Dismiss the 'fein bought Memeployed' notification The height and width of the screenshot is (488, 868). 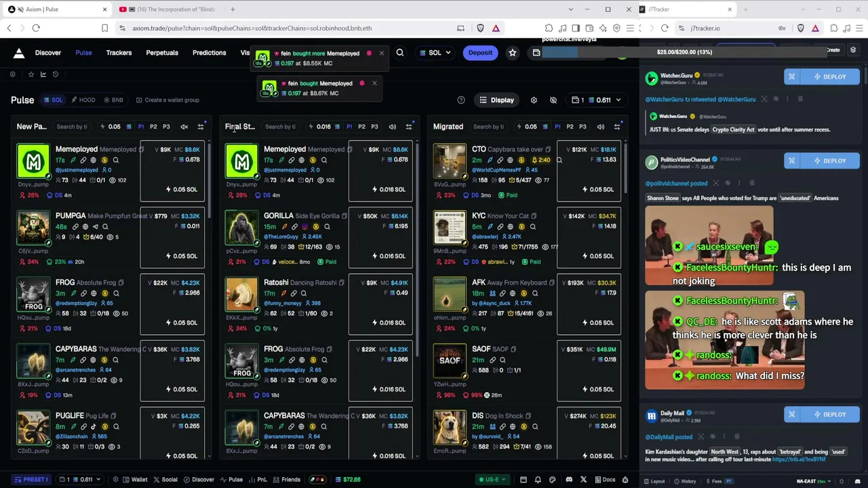(374, 83)
